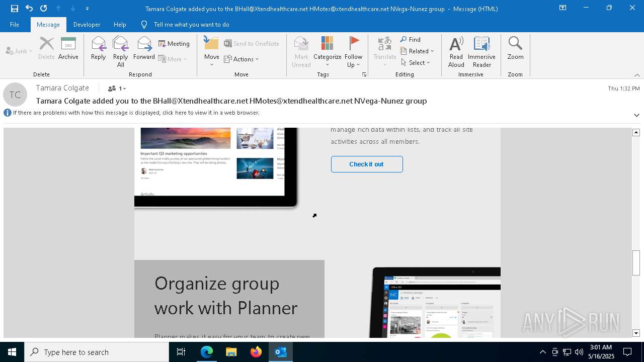Screen dimensions: 644x362
Task: Click the scrollbar down arrow
Action: [x=636, y=333]
